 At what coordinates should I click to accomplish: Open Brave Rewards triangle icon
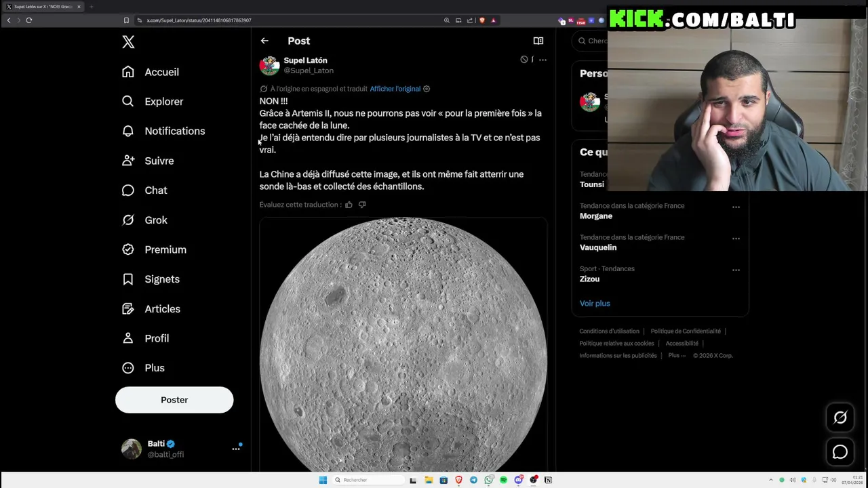pos(493,20)
